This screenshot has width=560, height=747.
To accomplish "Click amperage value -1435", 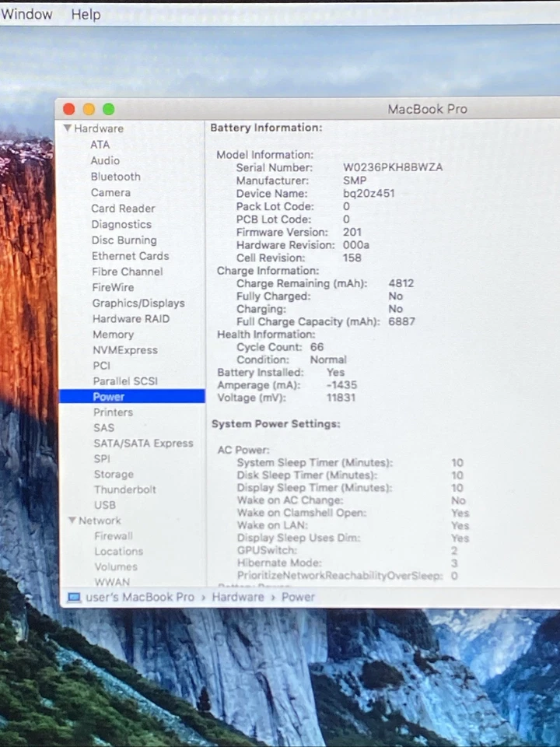I will [341, 385].
